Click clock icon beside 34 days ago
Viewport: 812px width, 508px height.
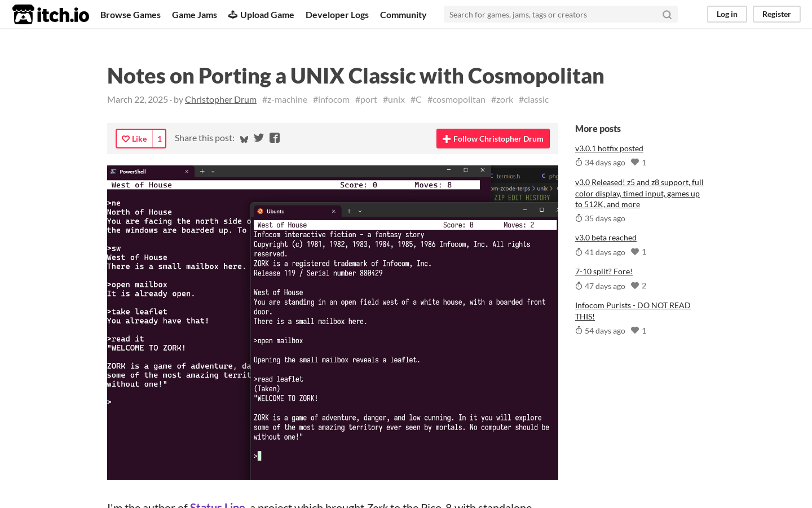[579, 163]
